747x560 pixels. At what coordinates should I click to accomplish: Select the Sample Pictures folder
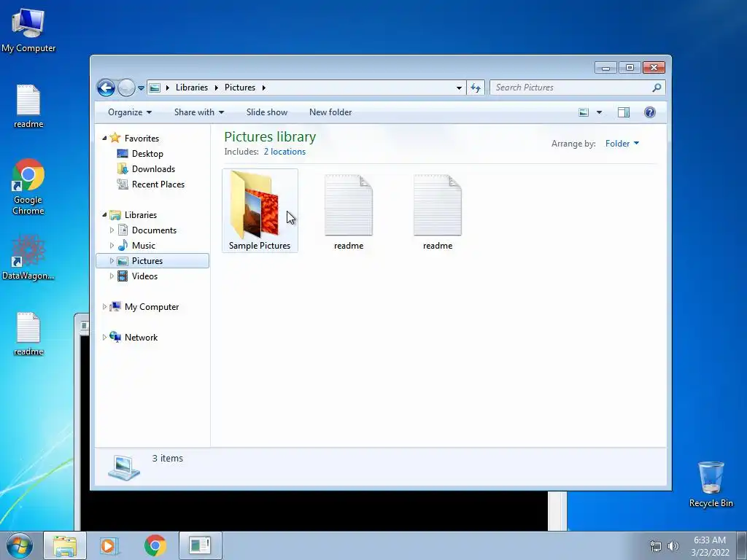(x=260, y=211)
